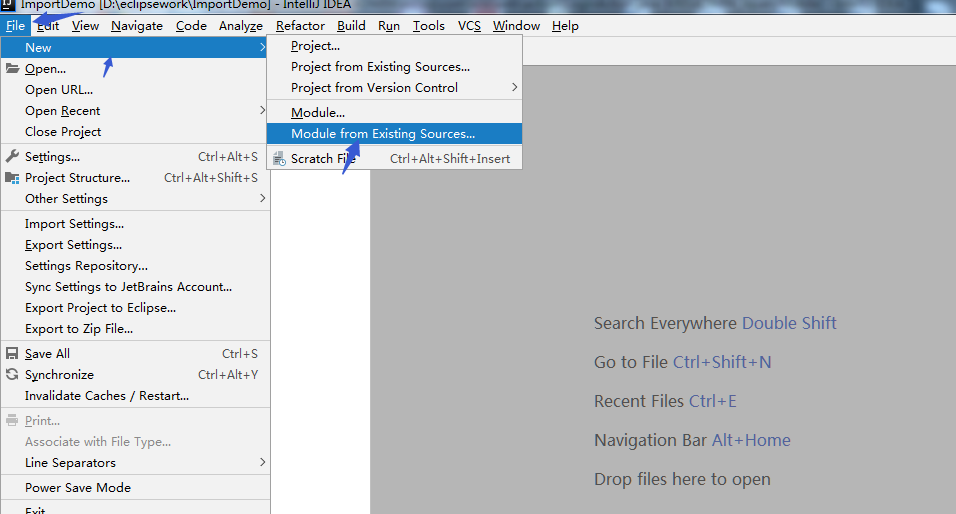Viewport: 956px width, 514px height.
Task: Choose Project from Existing Sources...
Action: pos(394,66)
